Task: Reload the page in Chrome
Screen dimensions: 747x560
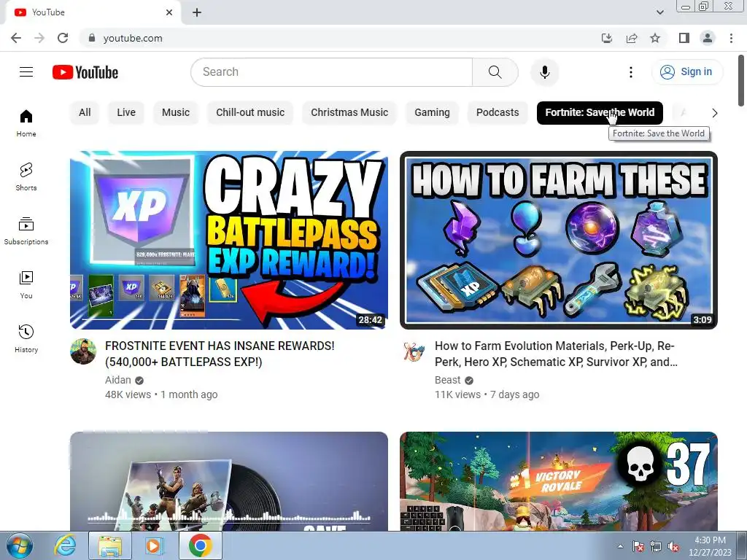Action: point(63,38)
